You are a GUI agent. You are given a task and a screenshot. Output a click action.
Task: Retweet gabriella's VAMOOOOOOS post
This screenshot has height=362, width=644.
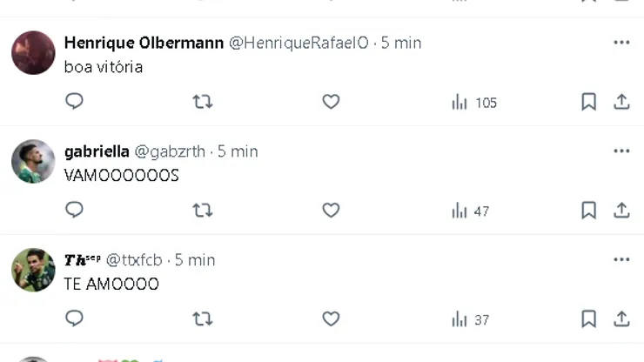[202, 210]
